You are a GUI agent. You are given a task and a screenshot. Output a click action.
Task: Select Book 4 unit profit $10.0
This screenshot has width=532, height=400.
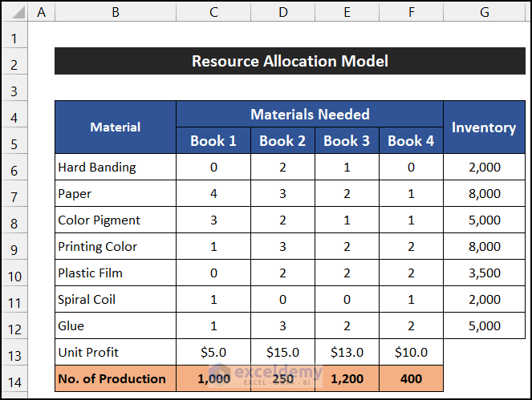pyautogui.click(x=411, y=352)
